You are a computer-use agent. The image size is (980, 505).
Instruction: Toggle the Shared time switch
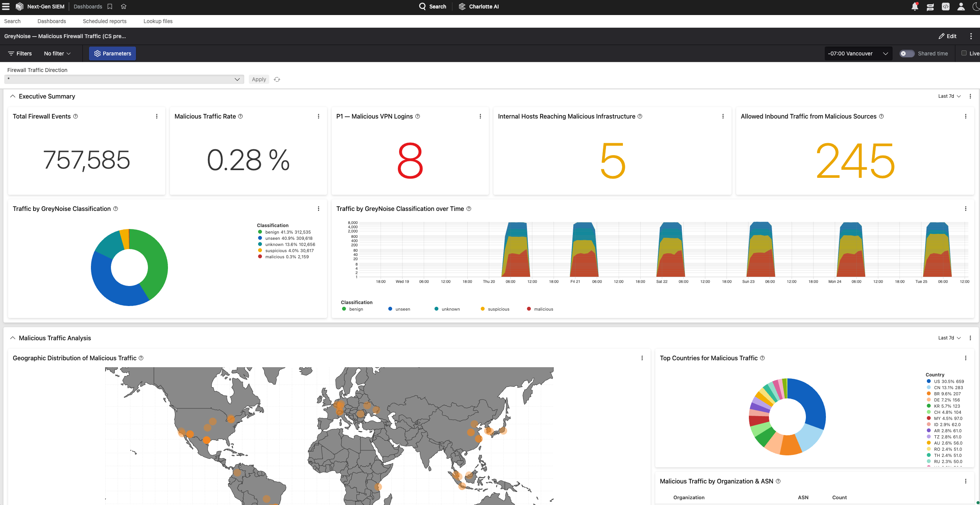click(x=907, y=54)
